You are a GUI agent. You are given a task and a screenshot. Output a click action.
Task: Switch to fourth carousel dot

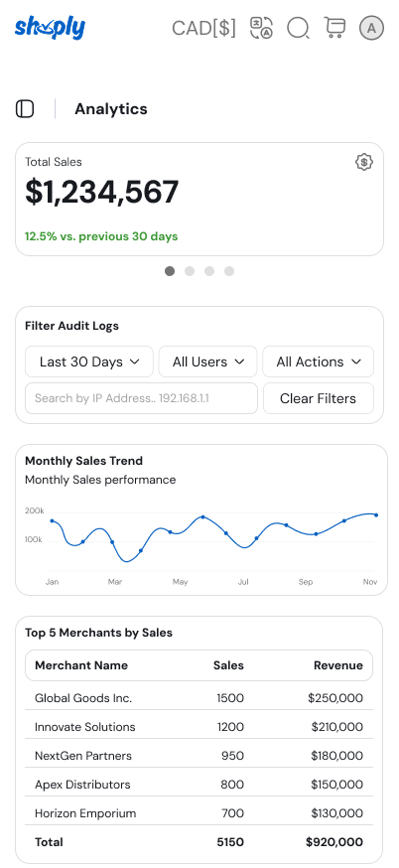click(x=229, y=271)
